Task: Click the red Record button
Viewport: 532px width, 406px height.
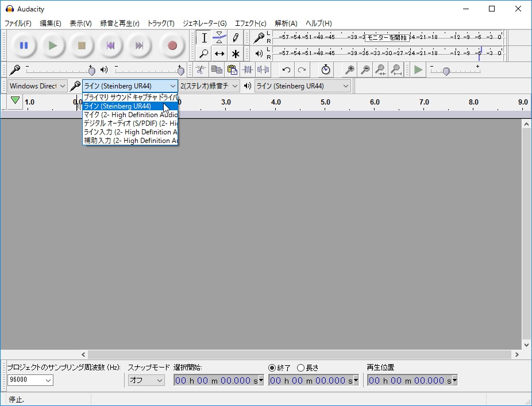Action: (172, 45)
